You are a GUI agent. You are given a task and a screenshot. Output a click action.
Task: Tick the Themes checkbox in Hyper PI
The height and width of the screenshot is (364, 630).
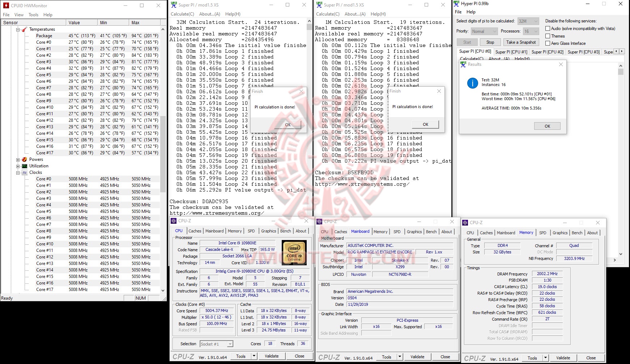[548, 36]
